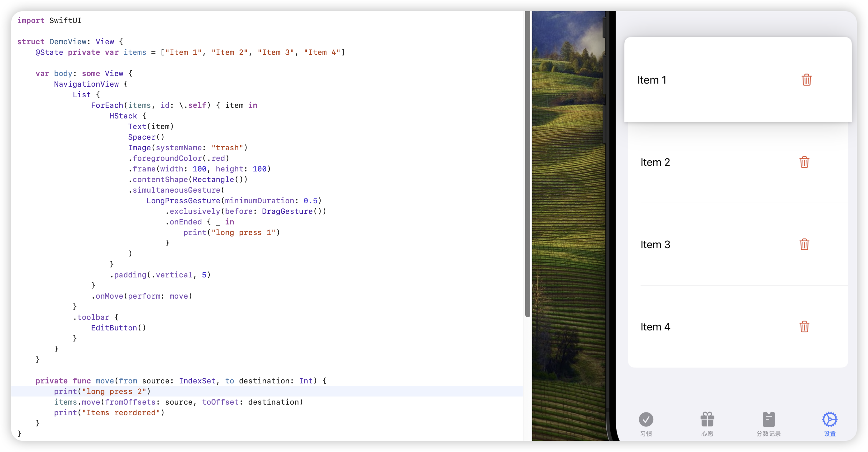Tap the trash icon in the Item 1 row
Image resolution: width=868 pixels, height=452 pixels.
coord(806,80)
